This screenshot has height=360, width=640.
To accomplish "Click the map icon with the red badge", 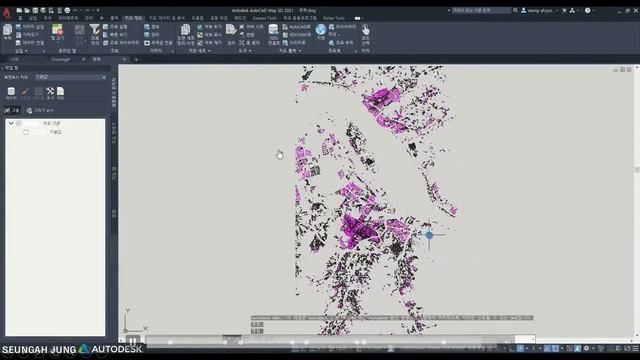I will point(58,29).
